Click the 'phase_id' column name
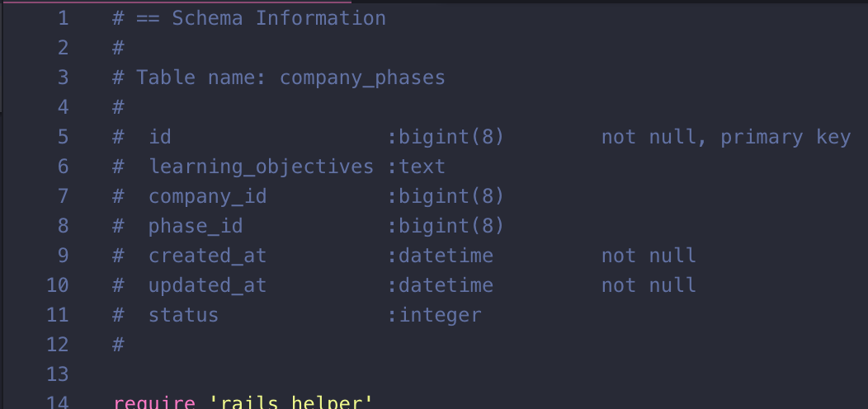The width and height of the screenshot is (868, 409). 196,226
